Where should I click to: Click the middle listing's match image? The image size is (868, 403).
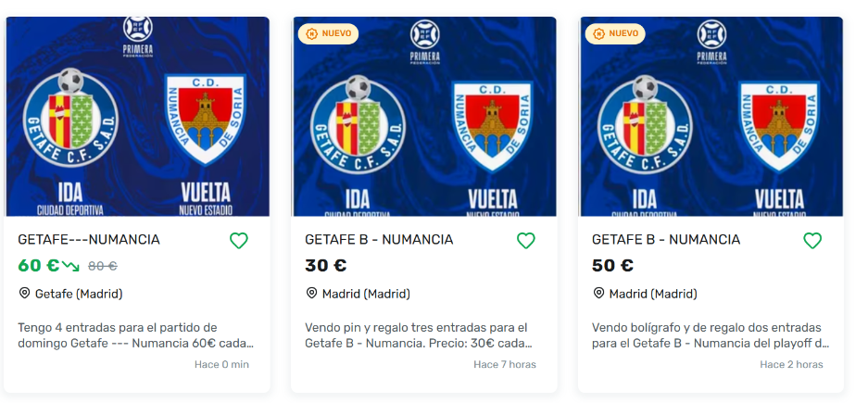pyautogui.click(x=424, y=117)
